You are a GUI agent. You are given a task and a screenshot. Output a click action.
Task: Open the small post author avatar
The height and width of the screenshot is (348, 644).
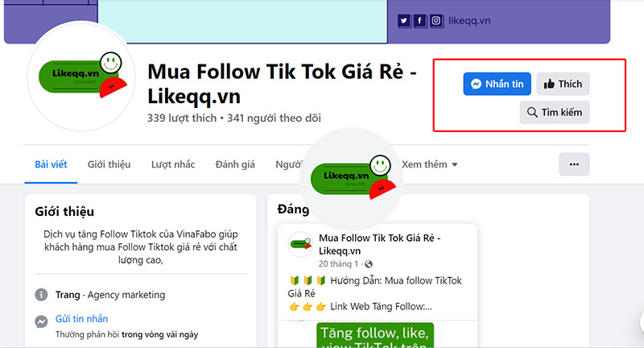tap(300, 244)
